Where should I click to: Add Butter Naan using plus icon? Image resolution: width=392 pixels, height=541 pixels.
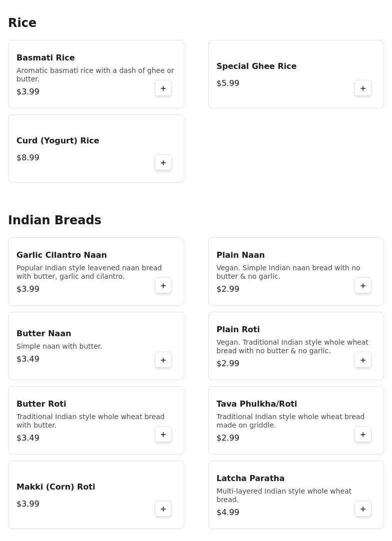[x=163, y=360]
